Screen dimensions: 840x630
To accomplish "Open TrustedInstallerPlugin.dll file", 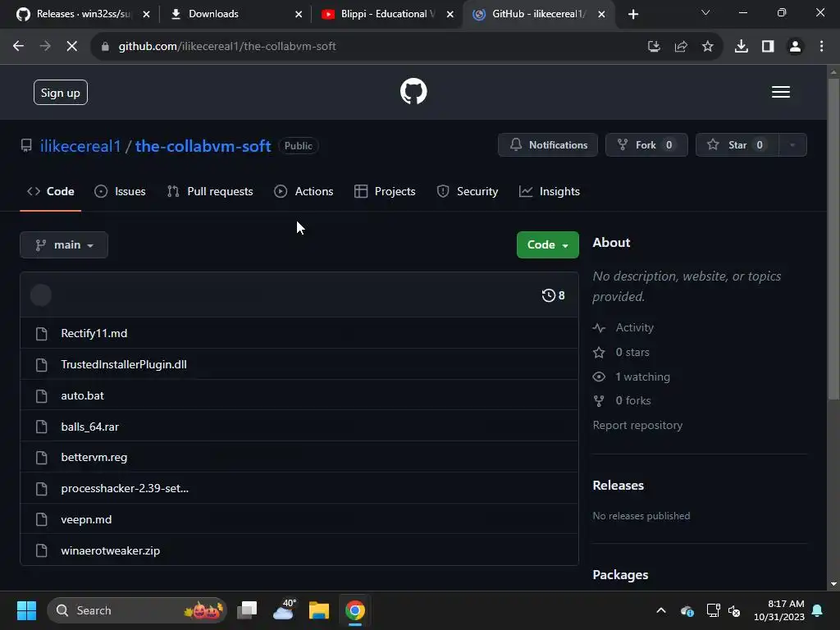I will pyautogui.click(x=124, y=365).
